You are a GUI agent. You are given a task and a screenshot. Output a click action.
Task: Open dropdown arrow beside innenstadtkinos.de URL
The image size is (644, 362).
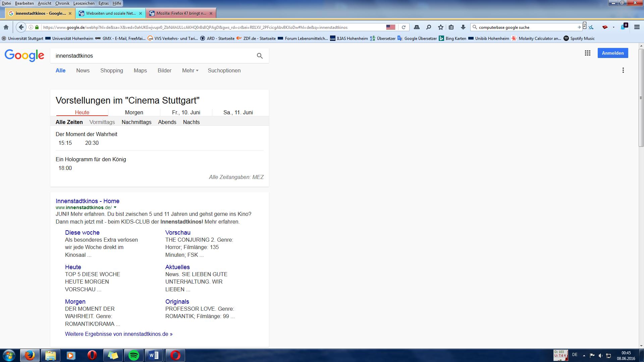click(115, 207)
